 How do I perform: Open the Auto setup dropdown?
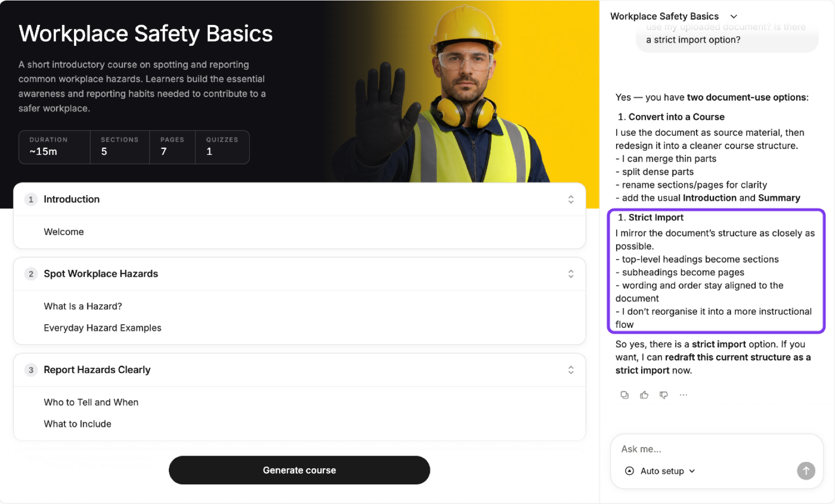tap(660, 471)
